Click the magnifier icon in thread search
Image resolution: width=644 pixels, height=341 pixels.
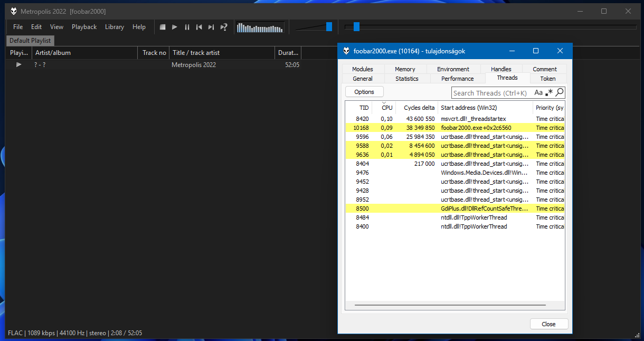[560, 92]
